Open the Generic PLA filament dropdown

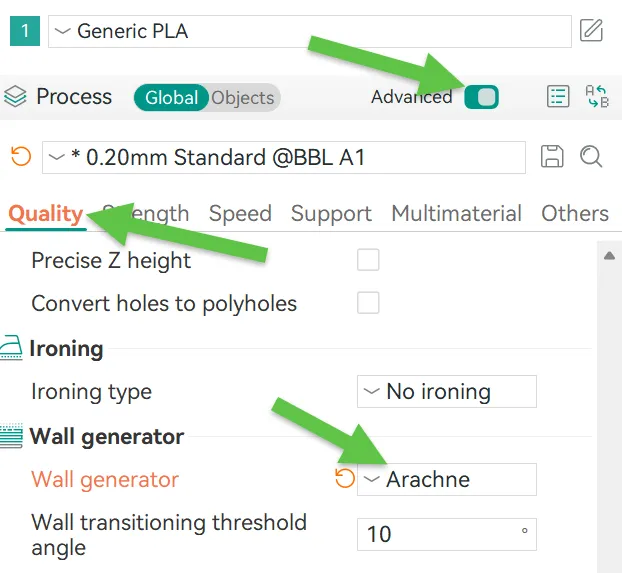(x=310, y=31)
